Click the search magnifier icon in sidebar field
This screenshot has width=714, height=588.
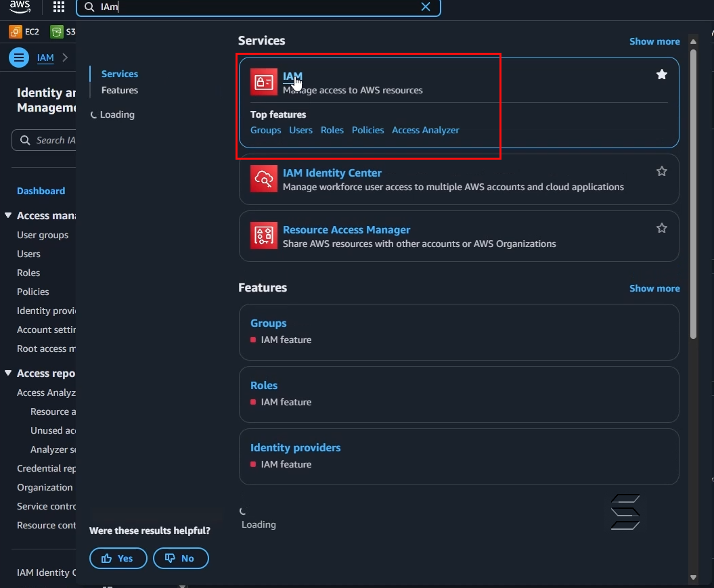[x=25, y=140]
